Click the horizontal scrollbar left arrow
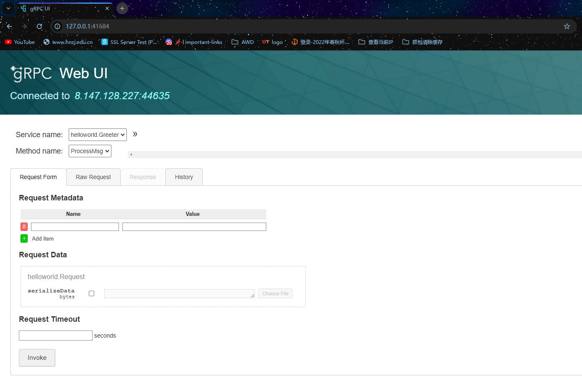This screenshot has width=582, height=392. [x=131, y=155]
